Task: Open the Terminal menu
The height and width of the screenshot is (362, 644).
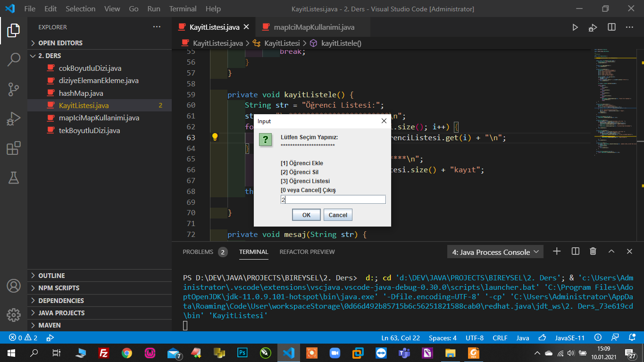Action: click(x=183, y=8)
